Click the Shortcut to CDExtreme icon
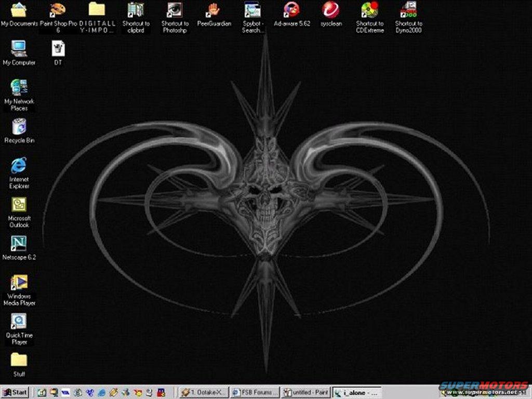The height and width of the screenshot is (399, 532). (369, 10)
